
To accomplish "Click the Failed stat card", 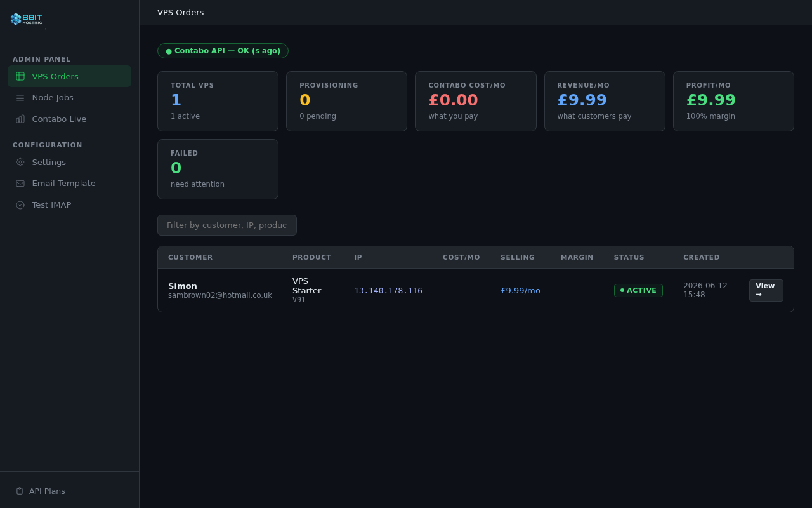I will [x=218, y=169].
